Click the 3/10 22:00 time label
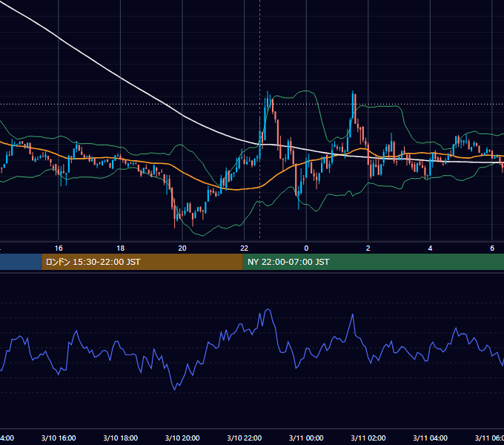Viewport: 504px width, 445px height. click(245, 438)
